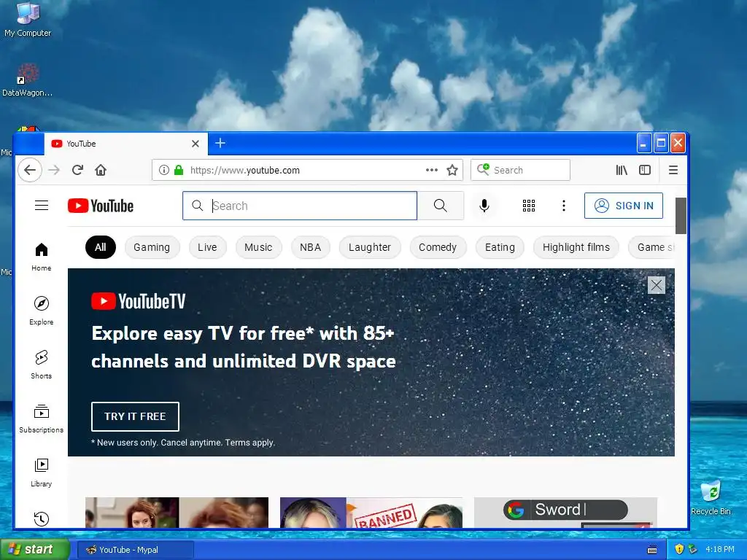Open Subscriptions in YouTube sidebar
The image size is (747, 560).
pyautogui.click(x=42, y=419)
